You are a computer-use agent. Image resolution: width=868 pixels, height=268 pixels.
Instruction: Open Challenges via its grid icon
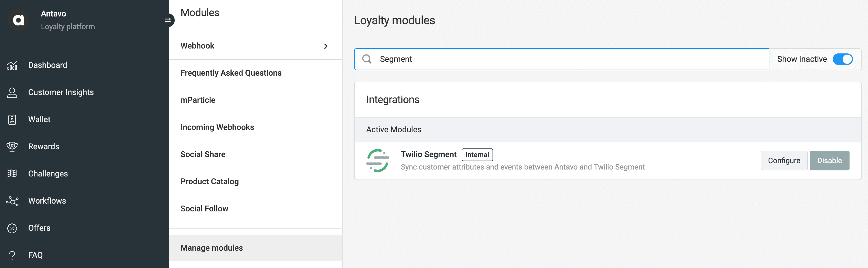[12, 174]
